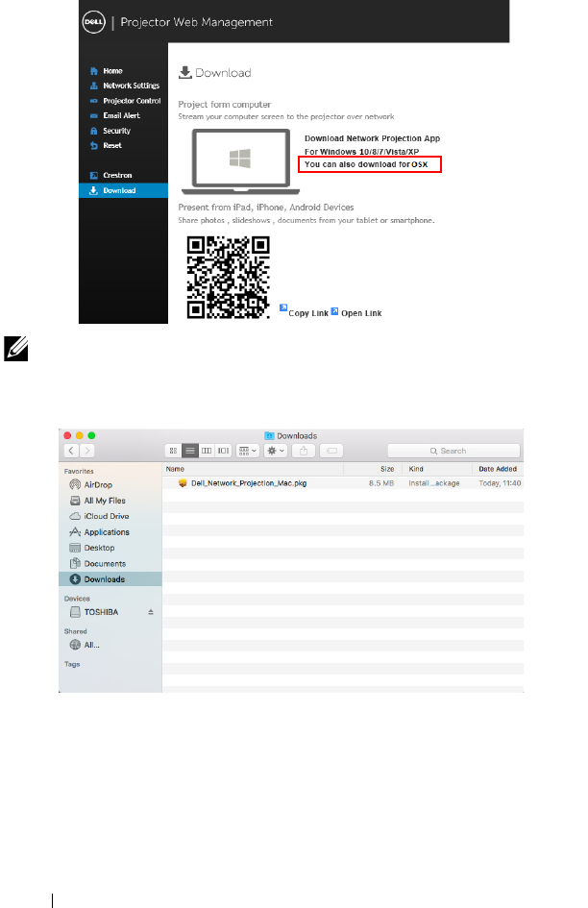Click the pkg file package icon
The width and height of the screenshot is (588, 908).
[x=183, y=483]
